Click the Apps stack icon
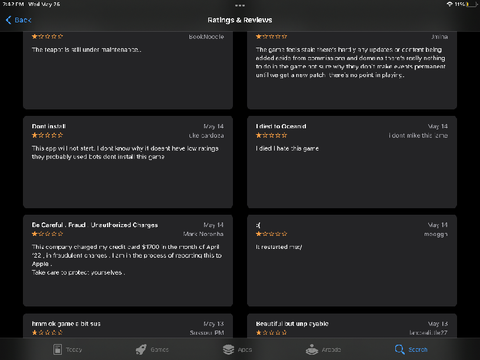This screenshot has height=360, width=480. [228, 349]
